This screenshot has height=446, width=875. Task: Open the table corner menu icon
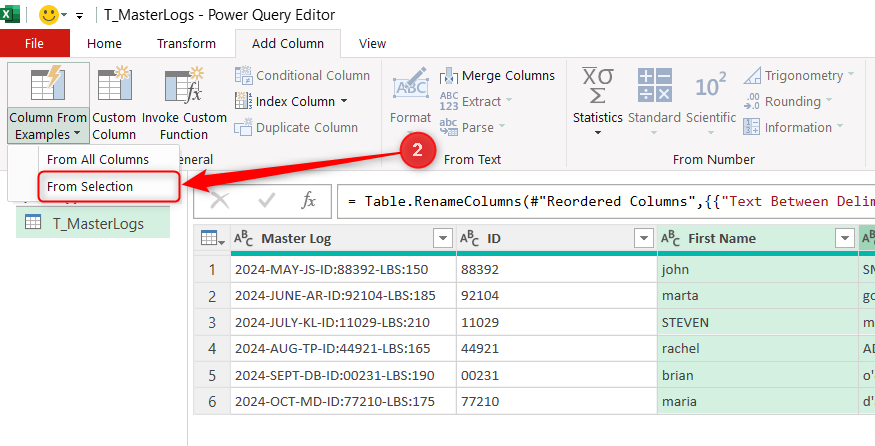point(213,239)
